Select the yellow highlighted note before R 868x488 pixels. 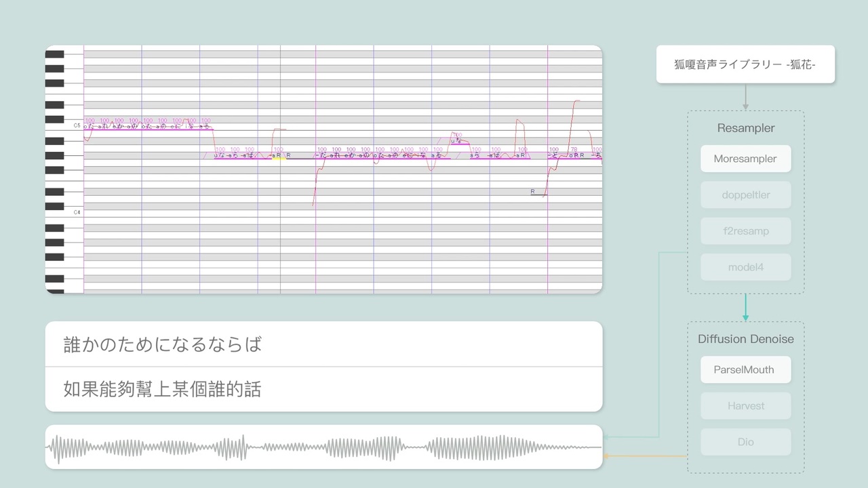279,158
